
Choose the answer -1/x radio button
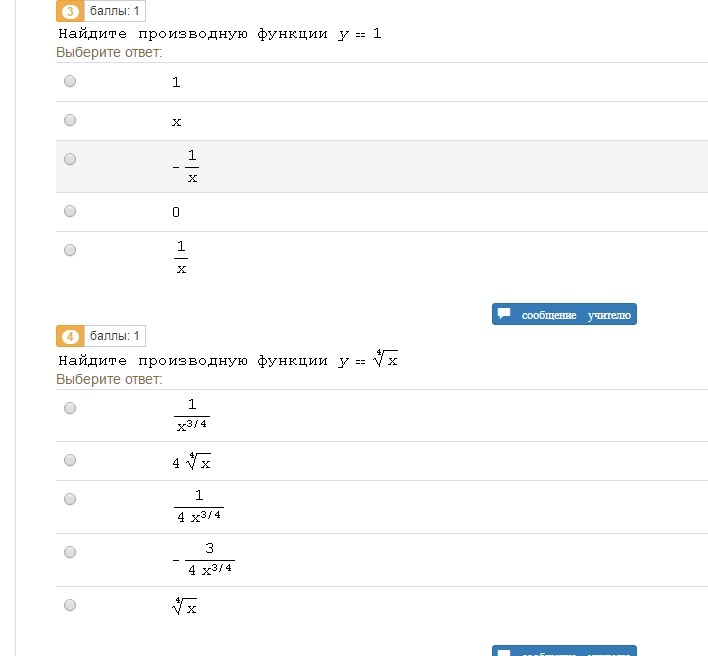tap(70, 159)
